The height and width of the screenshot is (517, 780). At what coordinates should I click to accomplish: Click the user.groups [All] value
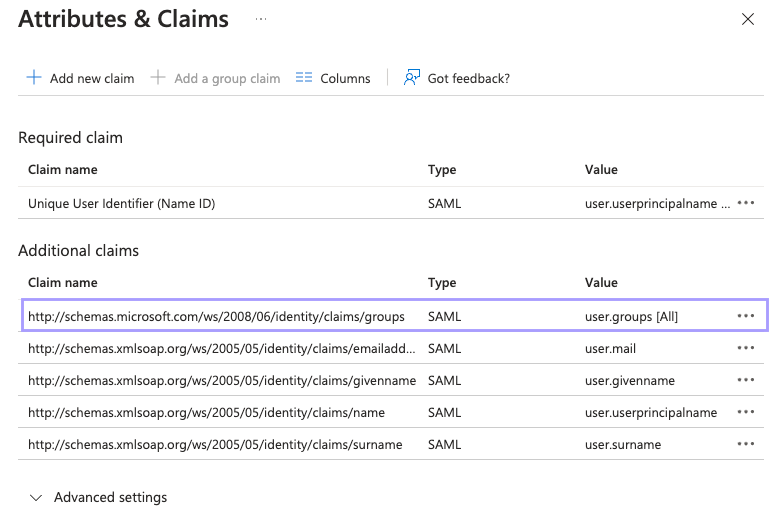[631, 317]
